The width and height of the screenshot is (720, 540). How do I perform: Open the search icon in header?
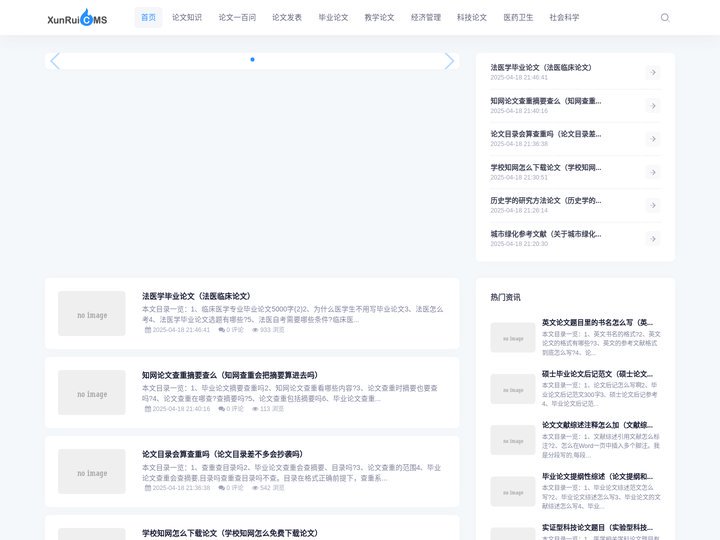tap(664, 17)
